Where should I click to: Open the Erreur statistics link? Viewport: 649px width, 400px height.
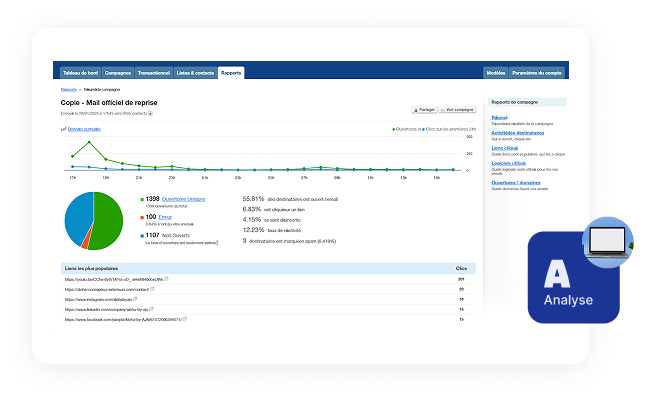[x=166, y=216]
